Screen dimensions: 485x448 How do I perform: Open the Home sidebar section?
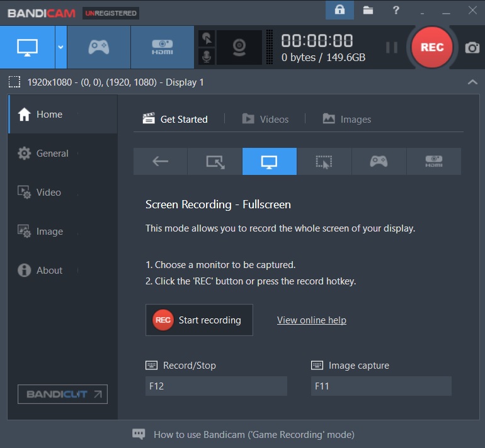[x=62, y=115]
